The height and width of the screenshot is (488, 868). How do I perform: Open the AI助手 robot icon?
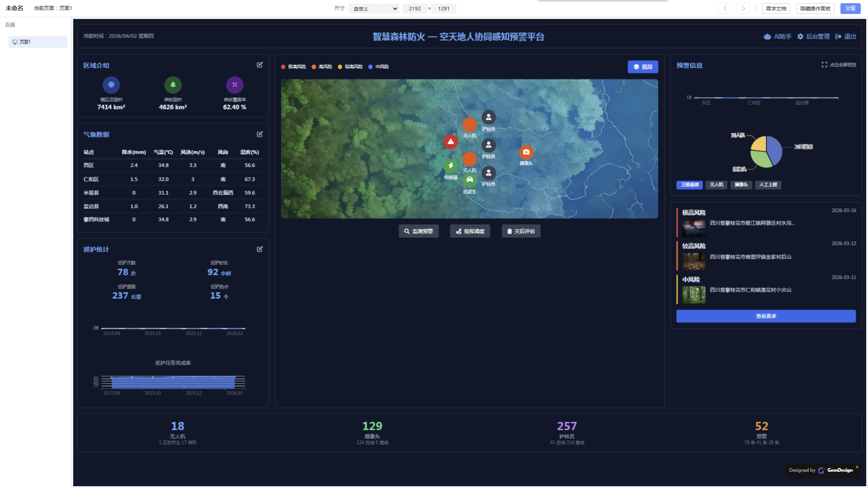click(x=767, y=37)
